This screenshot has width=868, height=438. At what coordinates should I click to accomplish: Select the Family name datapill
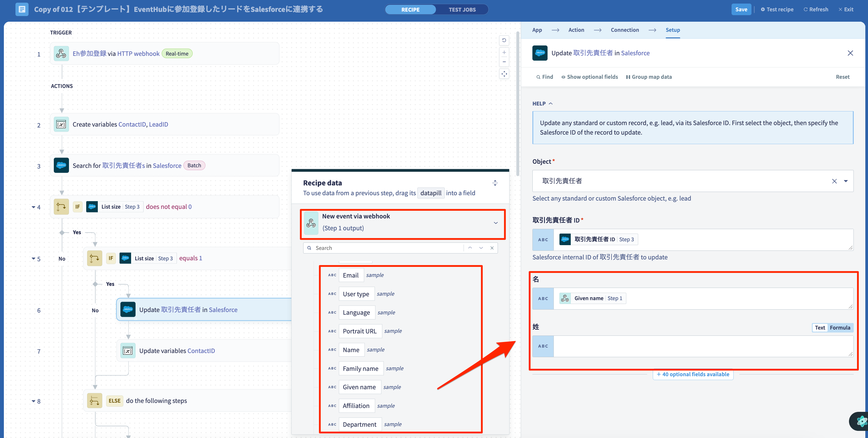point(361,368)
